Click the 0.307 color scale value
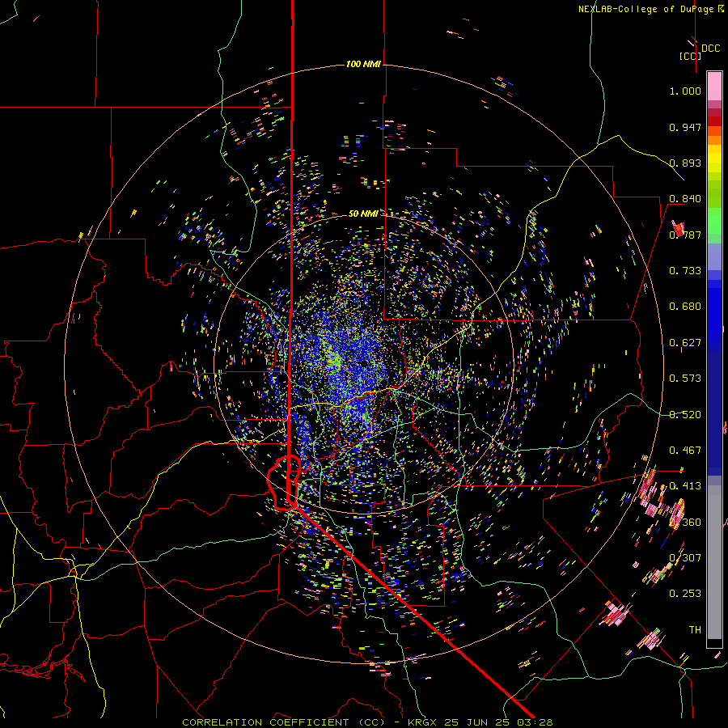 click(x=685, y=558)
